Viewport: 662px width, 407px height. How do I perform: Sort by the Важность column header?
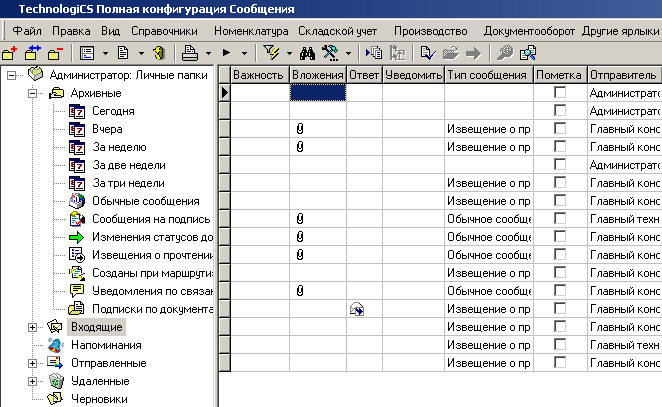(260, 75)
